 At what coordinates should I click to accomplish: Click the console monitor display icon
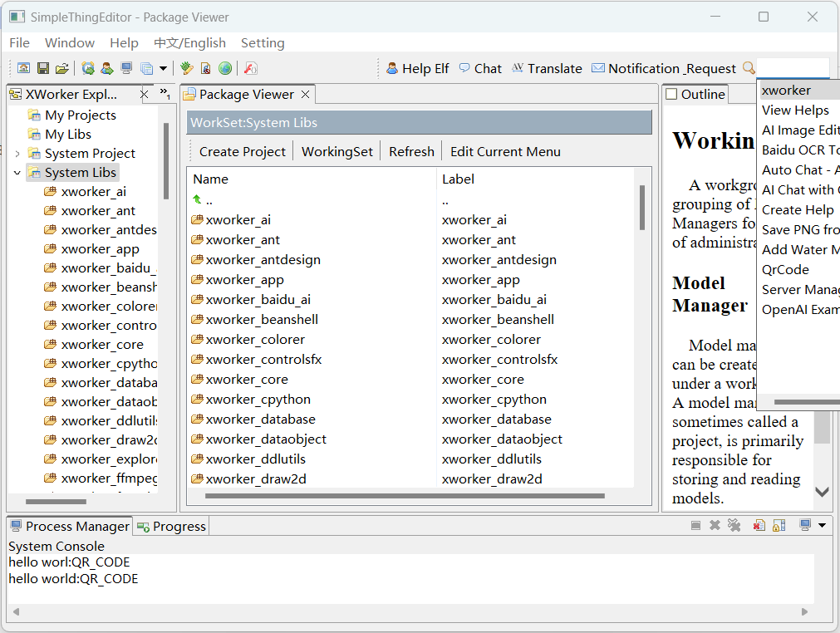(x=804, y=525)
